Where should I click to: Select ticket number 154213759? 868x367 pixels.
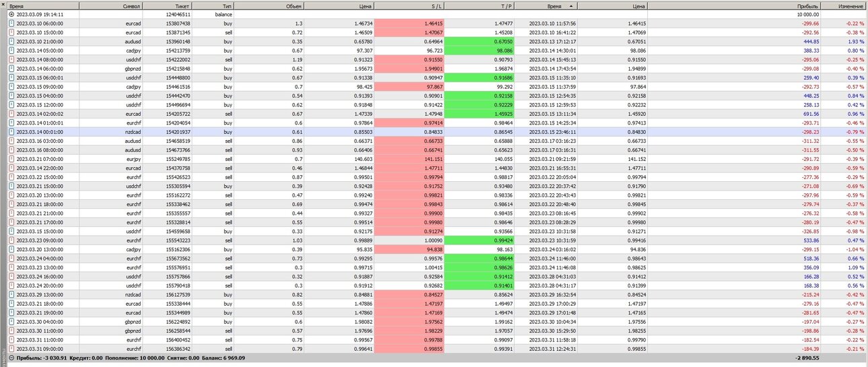tap(178, 50)
